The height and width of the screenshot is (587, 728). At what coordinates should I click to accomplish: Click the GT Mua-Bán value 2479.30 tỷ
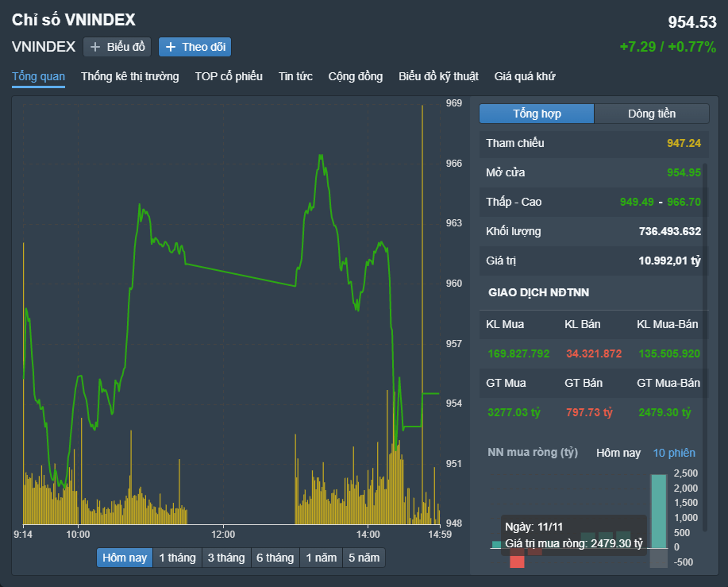[664, 412]
